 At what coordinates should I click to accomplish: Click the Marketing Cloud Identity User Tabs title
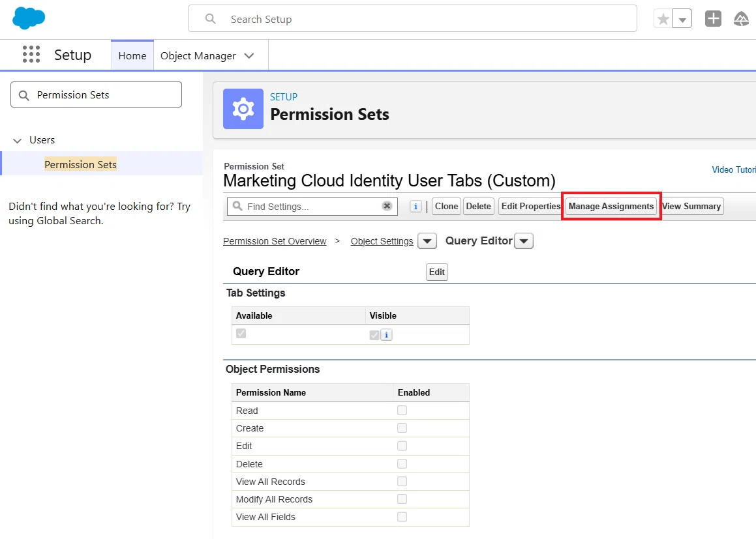point(389,181)
